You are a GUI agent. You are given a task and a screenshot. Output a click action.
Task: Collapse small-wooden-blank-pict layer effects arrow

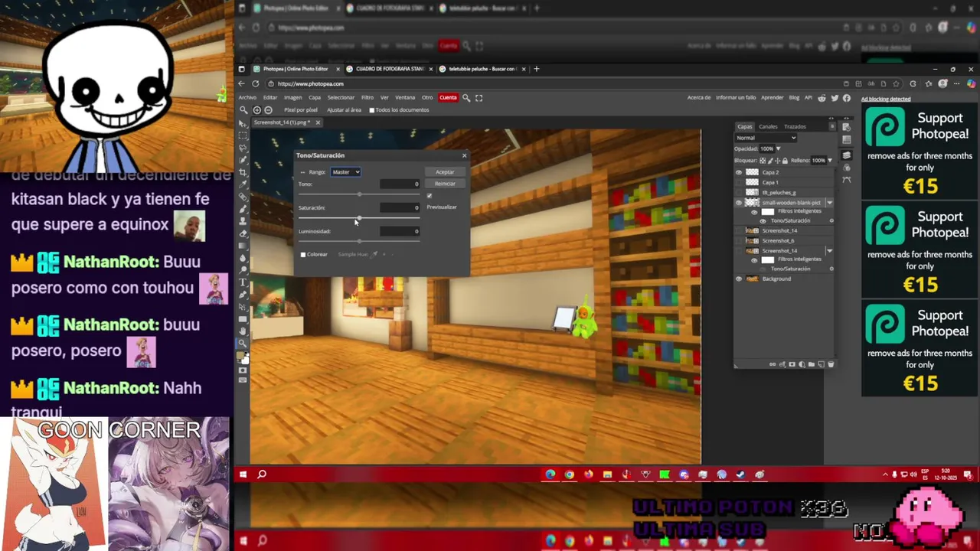[x=830, y=203]
